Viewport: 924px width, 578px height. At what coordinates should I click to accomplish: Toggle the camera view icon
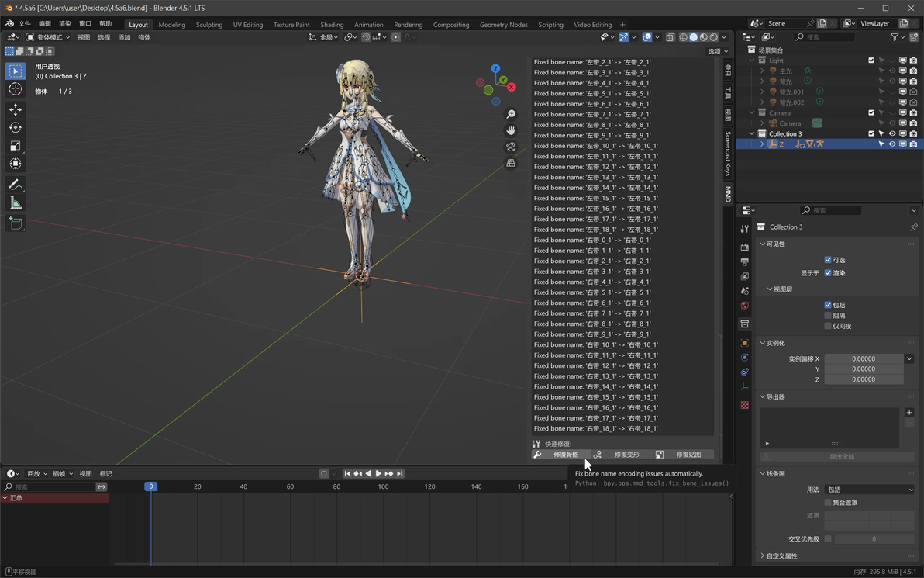(511, 147)
